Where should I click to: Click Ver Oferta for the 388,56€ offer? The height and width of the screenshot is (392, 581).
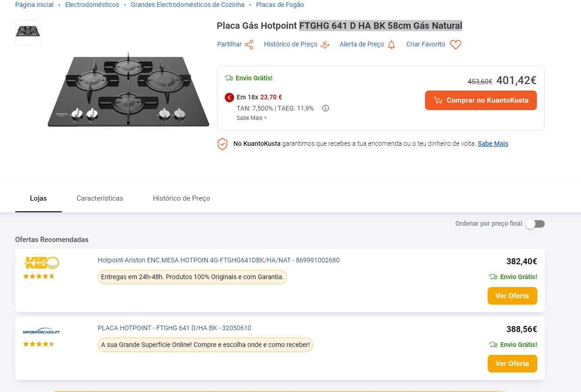(512, 364)
